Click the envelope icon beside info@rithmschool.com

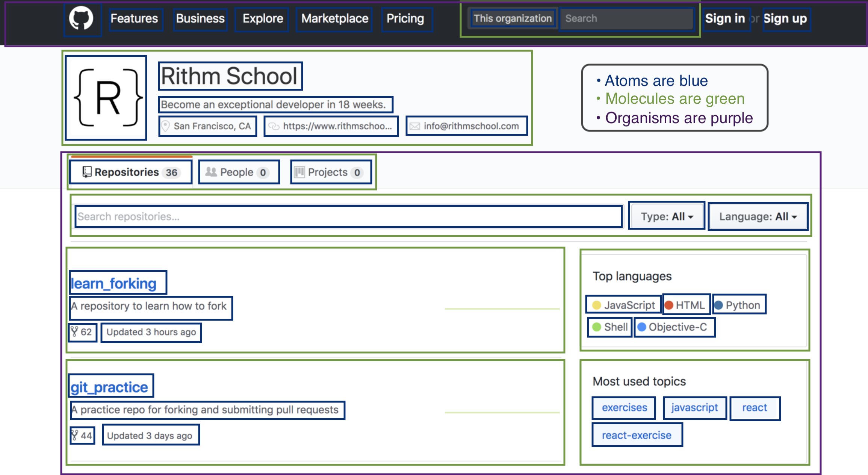tap(415, 126)
